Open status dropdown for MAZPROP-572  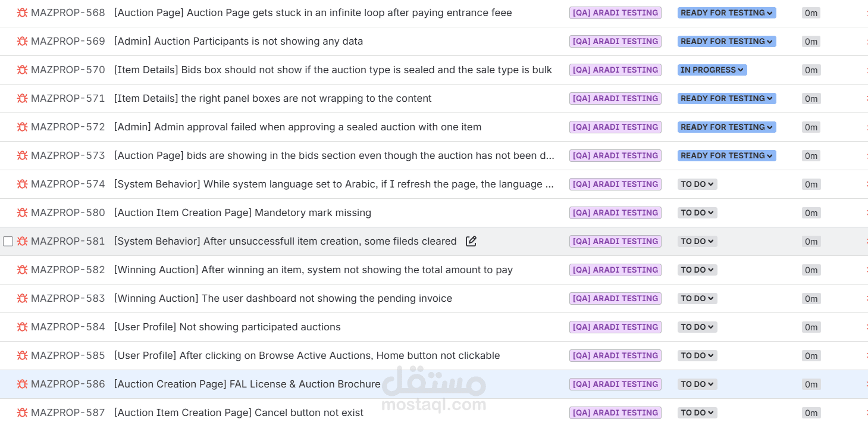726,127
